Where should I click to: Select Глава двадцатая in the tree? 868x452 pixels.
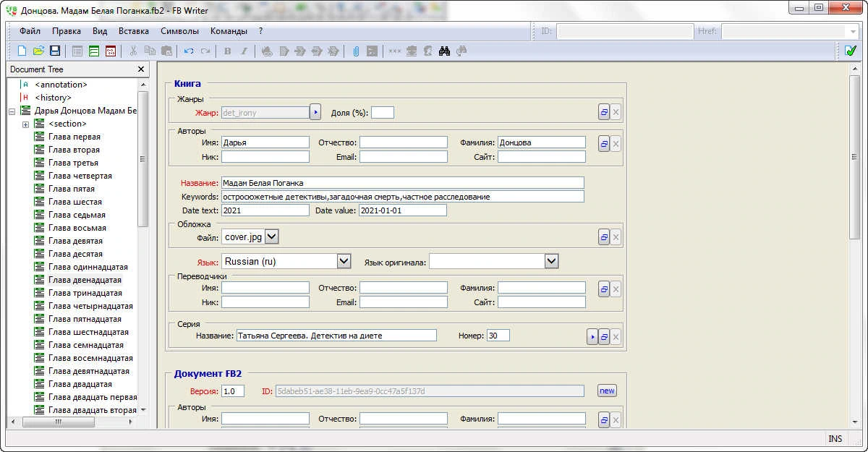pyautogui.click(x=80, y=384)
